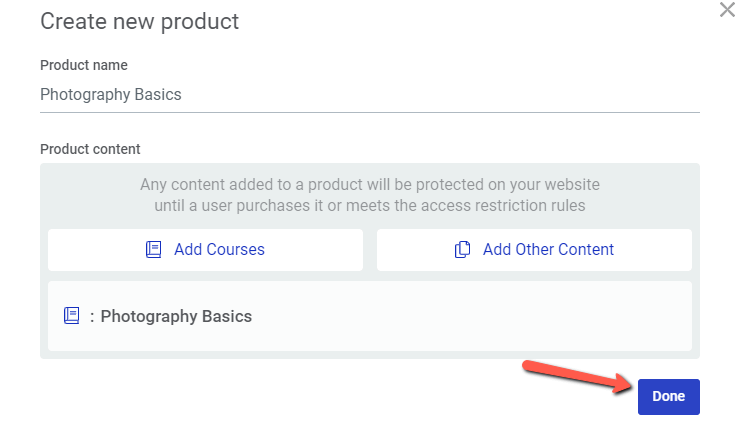Close the Create new product dialog
Screen dimensions: 739x431
(x=727, y=9)
